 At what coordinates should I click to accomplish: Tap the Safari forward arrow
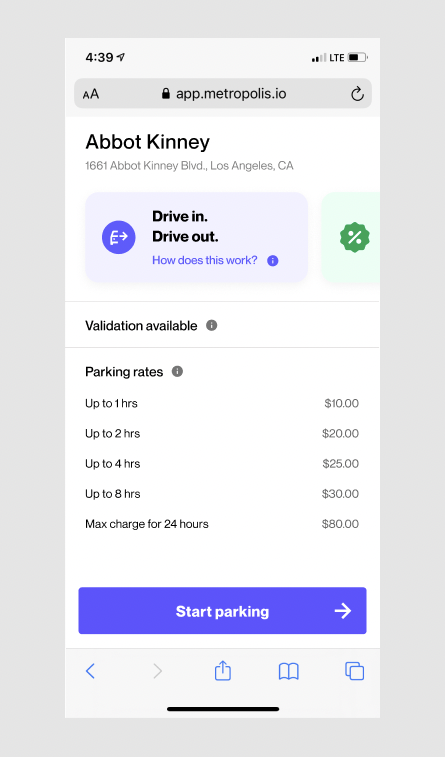tap(157, 671)
